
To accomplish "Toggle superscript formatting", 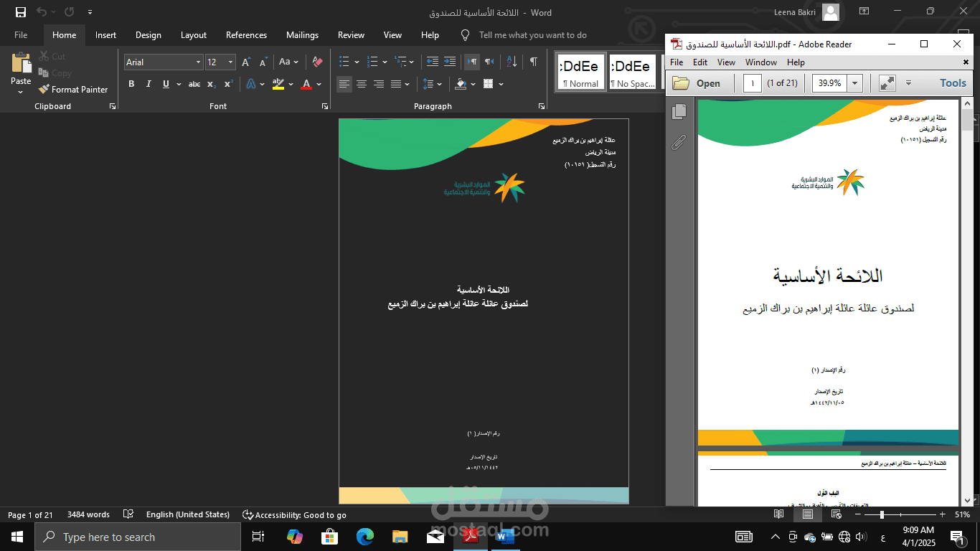I will click(227, 84).
